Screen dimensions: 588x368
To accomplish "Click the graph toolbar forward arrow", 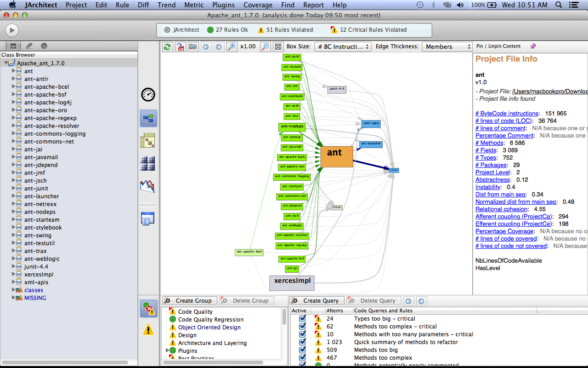I will 218,46.
